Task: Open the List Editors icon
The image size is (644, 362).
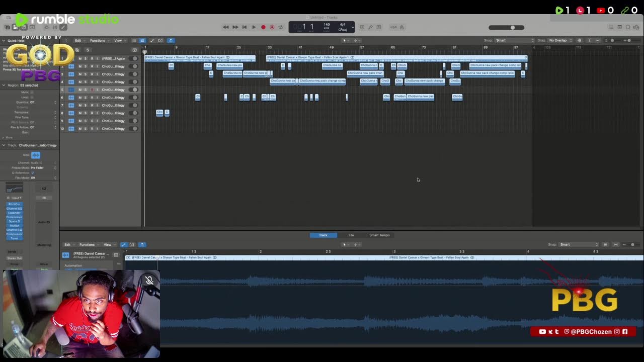Action: tap(611, 27)
